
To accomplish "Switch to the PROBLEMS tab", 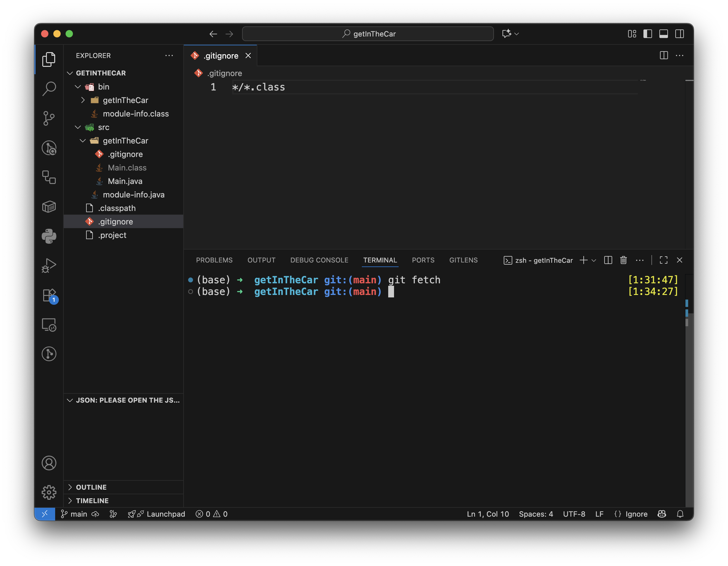I will (214, 260).
